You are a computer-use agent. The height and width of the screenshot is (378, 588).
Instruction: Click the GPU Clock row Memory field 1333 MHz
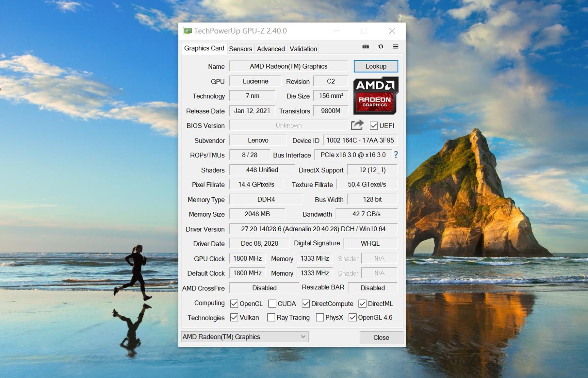[x=315, y=258]
